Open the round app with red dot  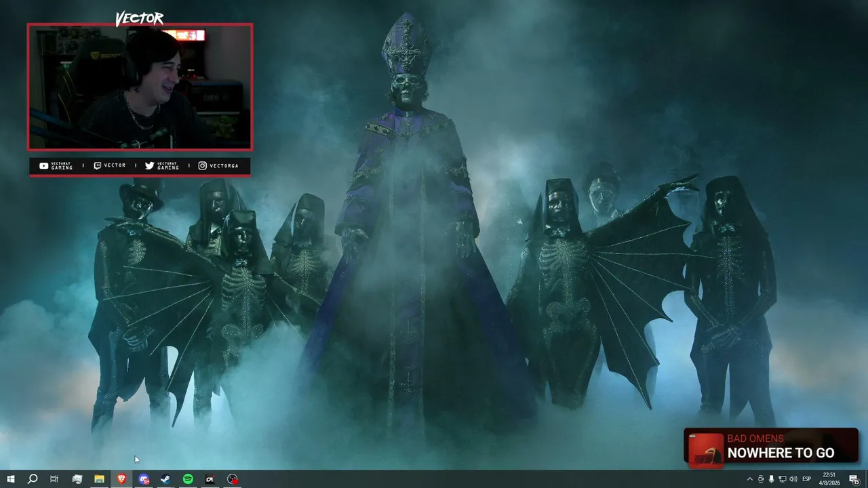click(233, 479)
